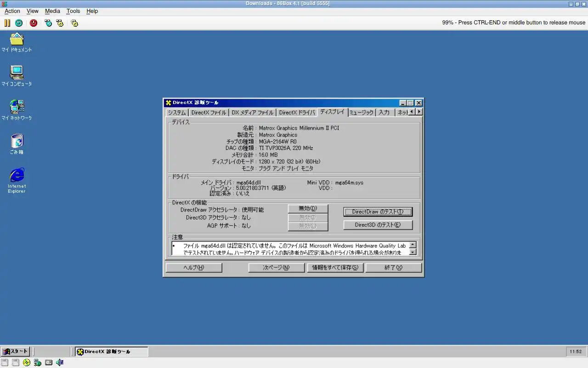Click the green hard reset toolbar icon
The image size is (588, 368).
[x=19, y=23]
